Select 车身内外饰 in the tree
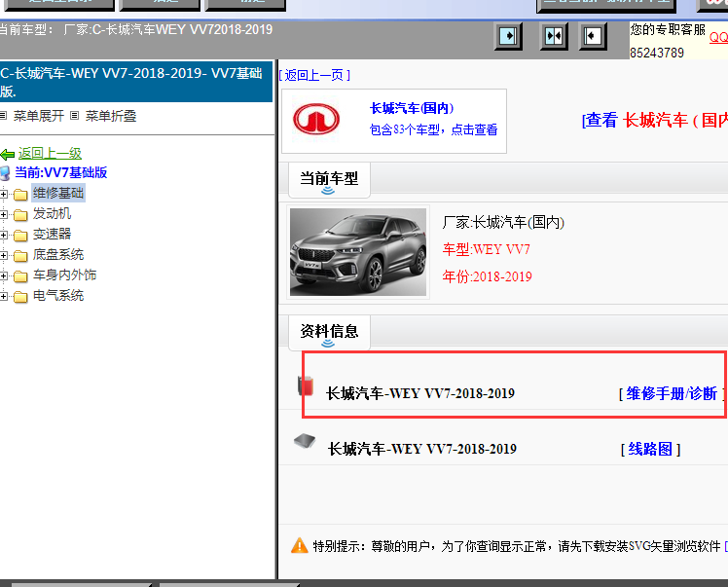 point(64,275)
